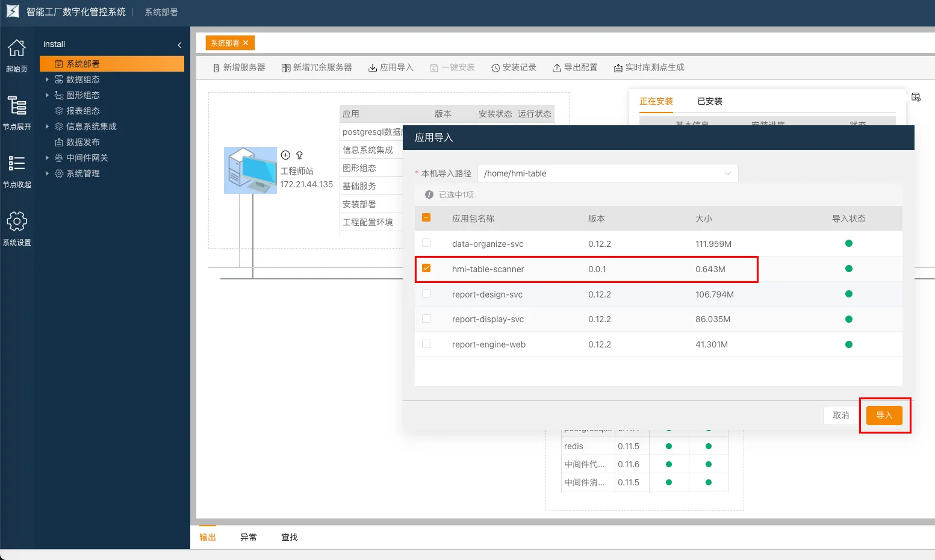The width and height of the screenshot is (935, 560).
Task: Click the plus icon beside 工程师站
Action: (286, 155)
